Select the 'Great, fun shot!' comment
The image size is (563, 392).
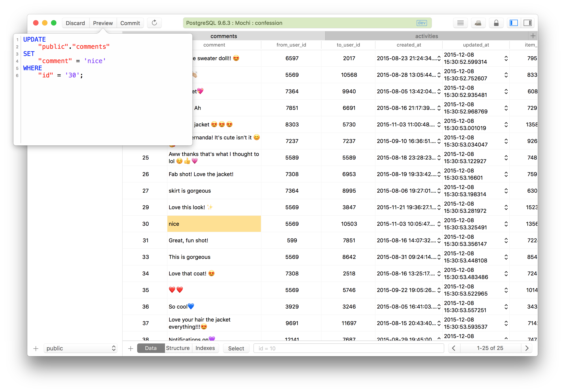click(214, 241)
